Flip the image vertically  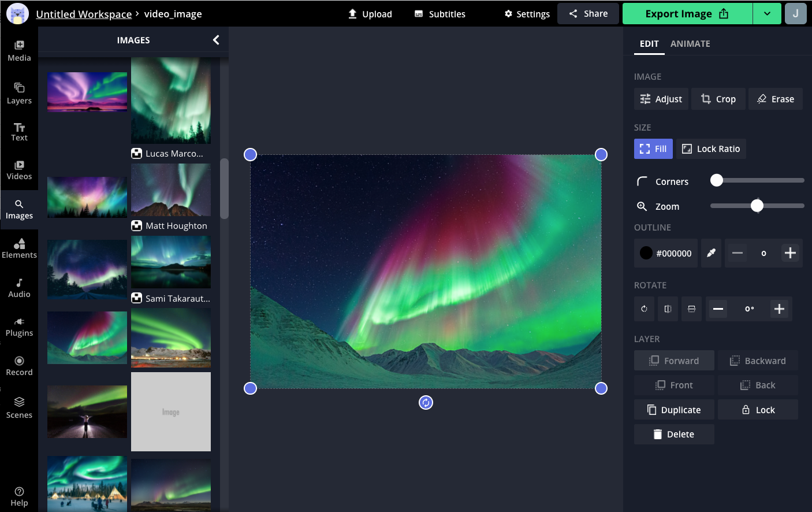point(691,309)
